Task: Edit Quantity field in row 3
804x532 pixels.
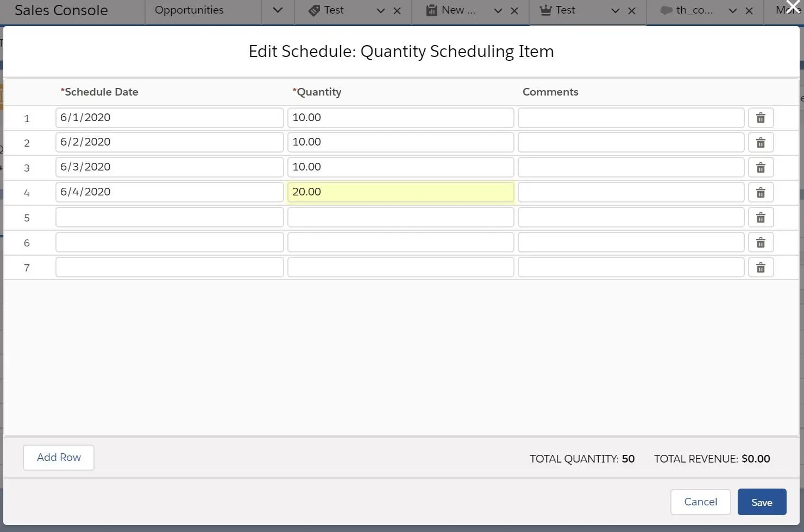Action: [401, 167]
